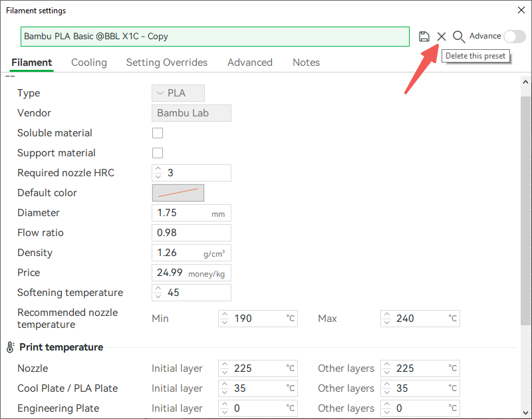Toggle the Advance mode switch

tap(515, 37)
